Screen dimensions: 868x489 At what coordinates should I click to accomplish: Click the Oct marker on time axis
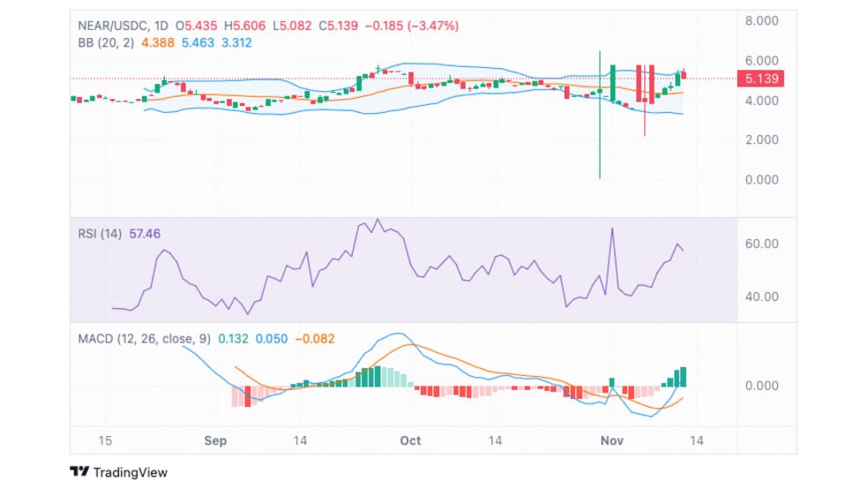410,440
